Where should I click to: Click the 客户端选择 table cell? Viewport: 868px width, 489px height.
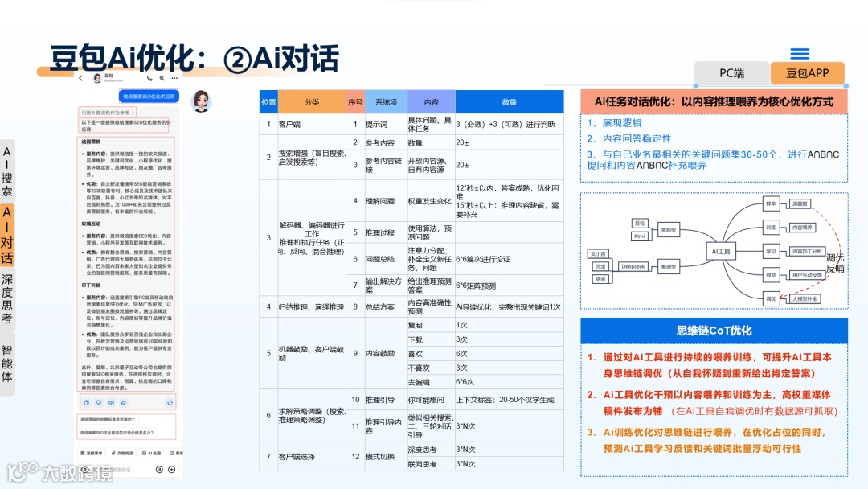click(312, 456)
